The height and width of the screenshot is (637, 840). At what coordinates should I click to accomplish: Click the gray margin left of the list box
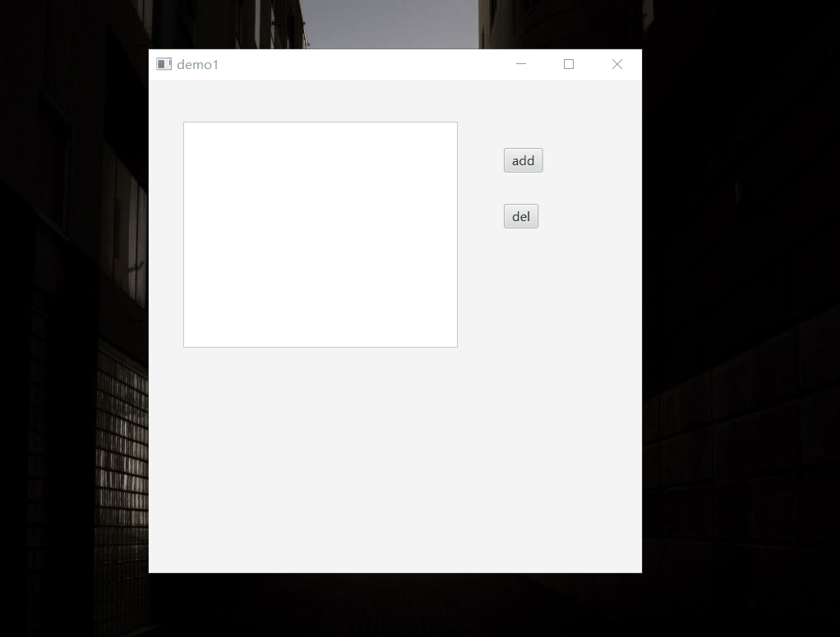click(166, 234)
